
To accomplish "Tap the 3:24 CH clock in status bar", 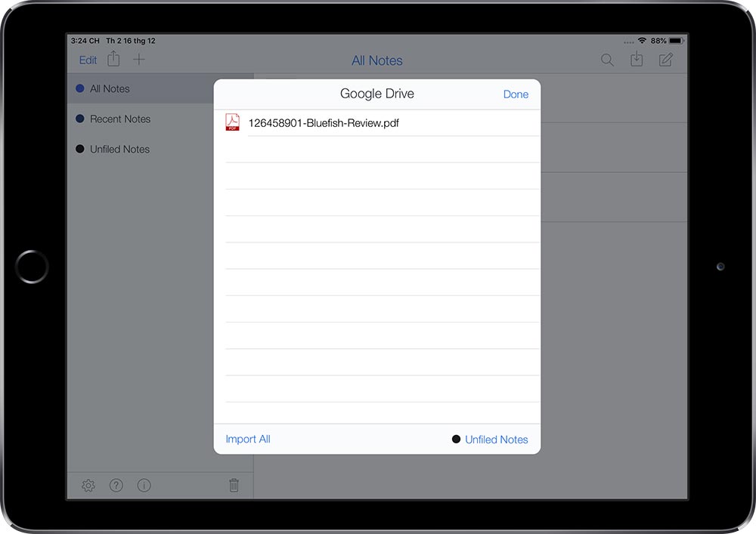I will coord(85,41).
